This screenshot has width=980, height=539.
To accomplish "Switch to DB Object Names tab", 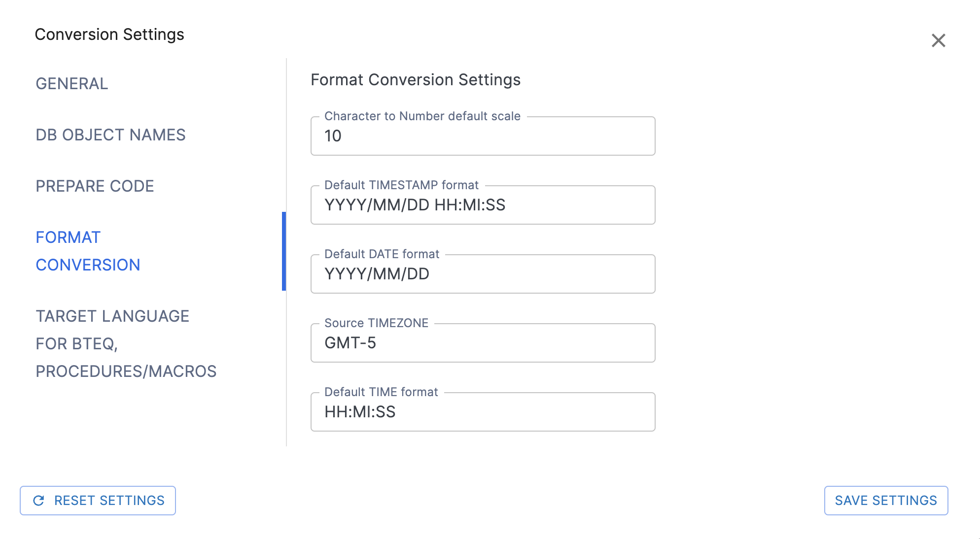I will [x=110, y=135].
